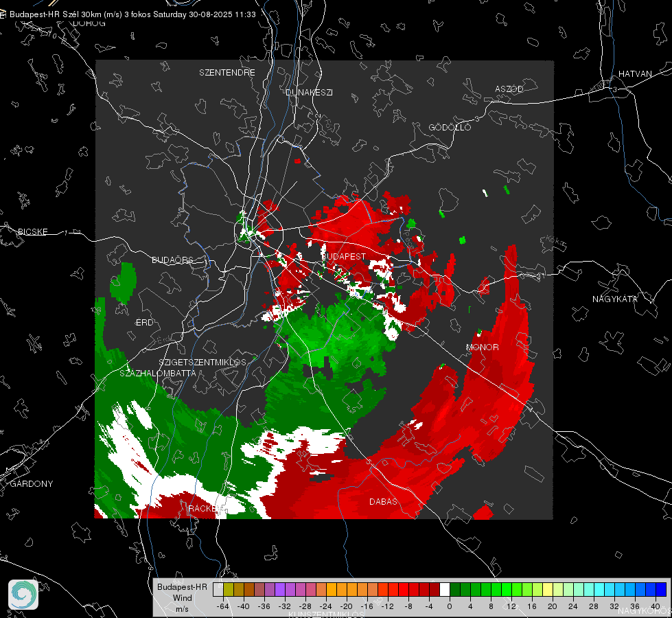
Task: Click the 0 legend value
Action: point(449,606)
